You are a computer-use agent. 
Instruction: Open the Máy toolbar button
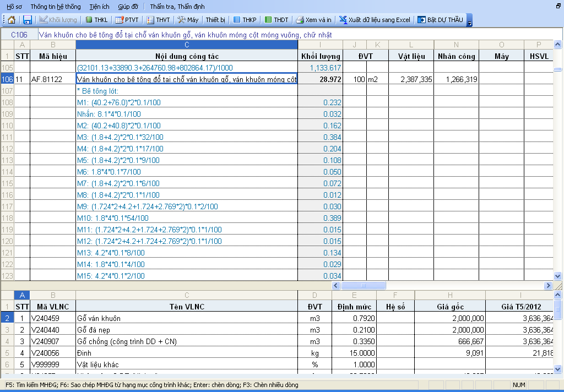(x=188, y=20)
